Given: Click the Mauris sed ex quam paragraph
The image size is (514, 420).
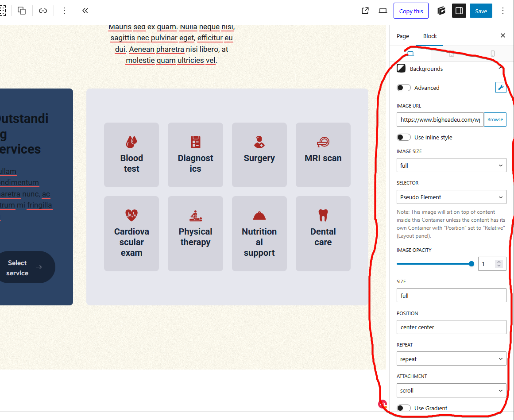Looking at the screenshot, I should click(x=171, y=43).
